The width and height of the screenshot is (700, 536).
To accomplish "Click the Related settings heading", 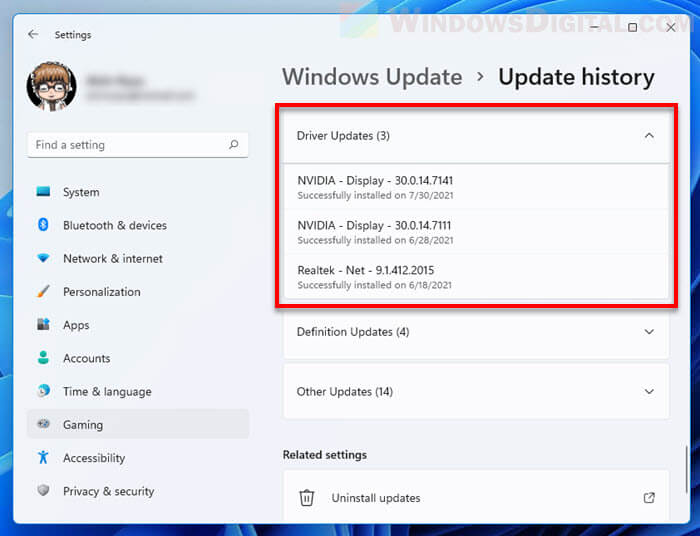I will [325, 455].
